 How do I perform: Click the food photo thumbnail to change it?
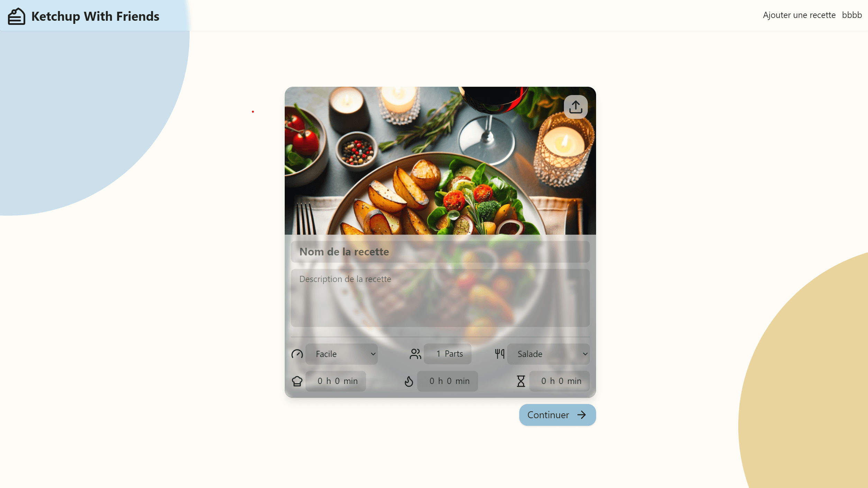pyautogui.click(x=575, y=107)
